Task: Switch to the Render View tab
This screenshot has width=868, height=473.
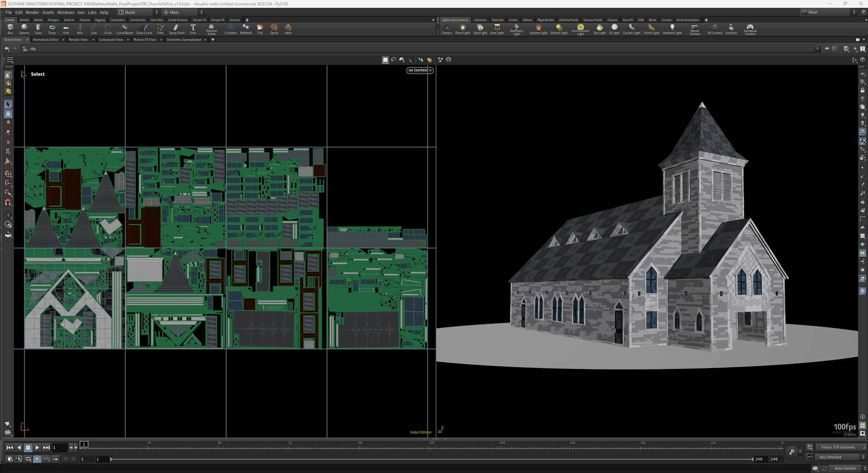Action: [x=78, y=40]
